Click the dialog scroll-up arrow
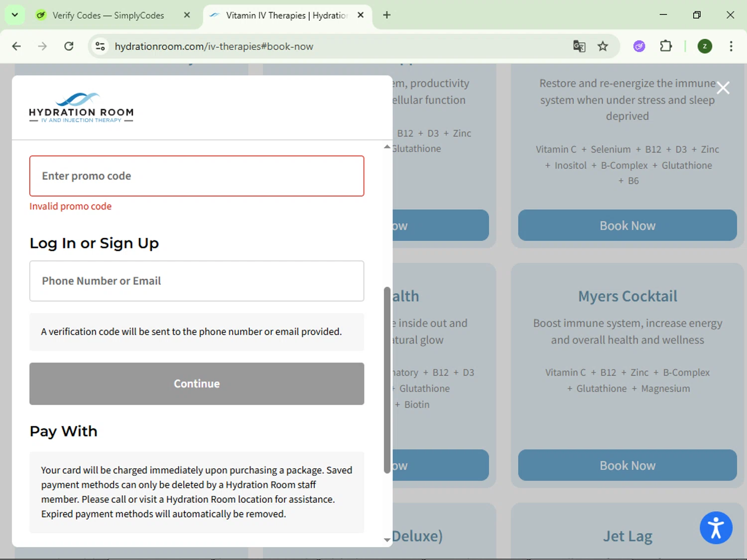The height and width of the screenshot is (560, 747). (387, 147)
